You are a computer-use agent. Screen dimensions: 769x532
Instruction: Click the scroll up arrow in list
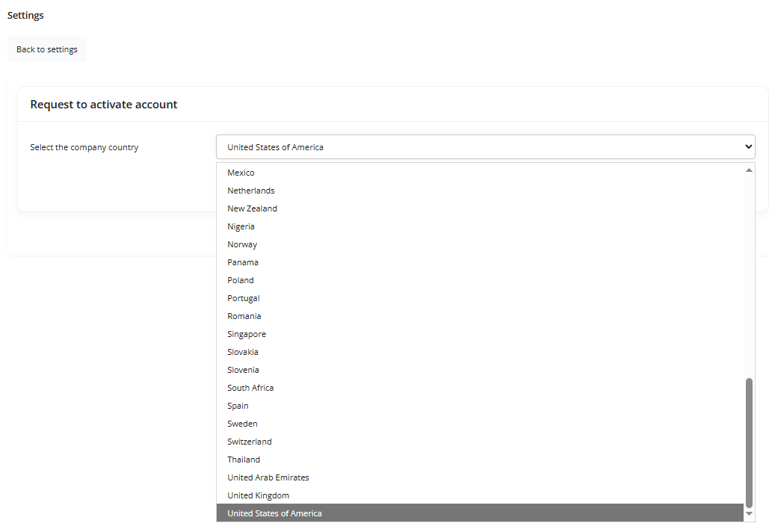click(x=749, y=170)
